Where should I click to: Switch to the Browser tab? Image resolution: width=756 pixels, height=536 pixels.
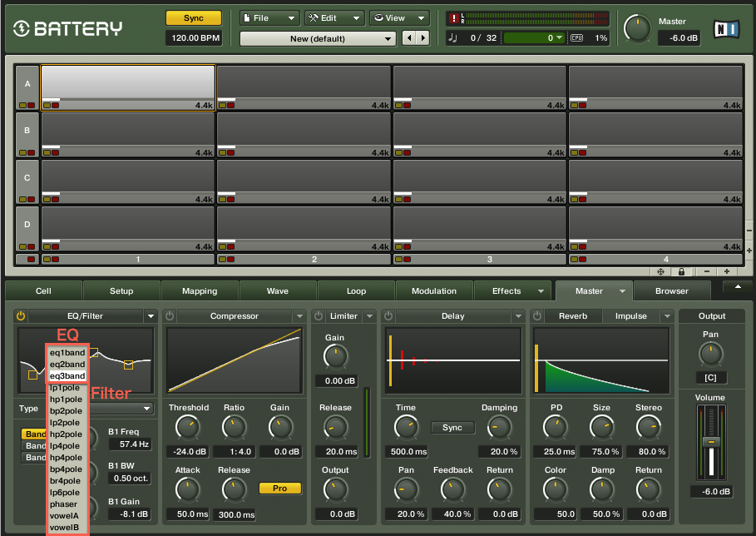tap(672, 290)
